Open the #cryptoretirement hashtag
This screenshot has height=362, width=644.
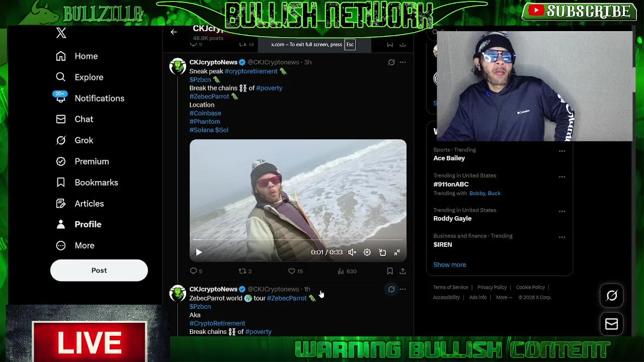tap(251, 71)
